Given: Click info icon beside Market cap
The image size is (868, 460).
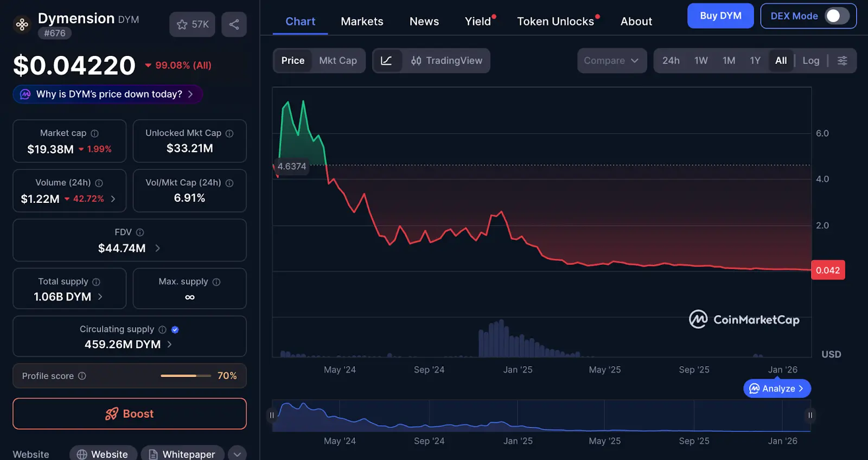Looking at the screenshot, I should pyautogui.click(x=95, y=133).
